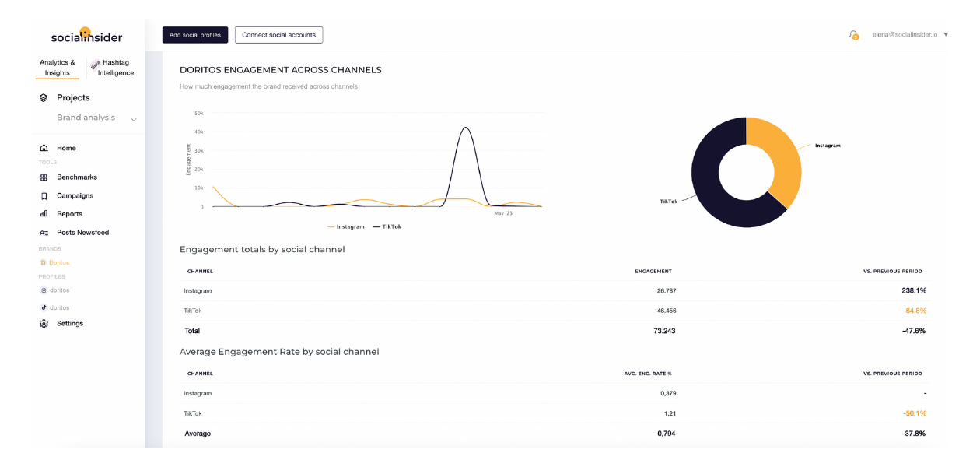The width and height of the screenshot is (980, 467).
Task: Click total engagement value 73.243
Action: tap(664, 331)
